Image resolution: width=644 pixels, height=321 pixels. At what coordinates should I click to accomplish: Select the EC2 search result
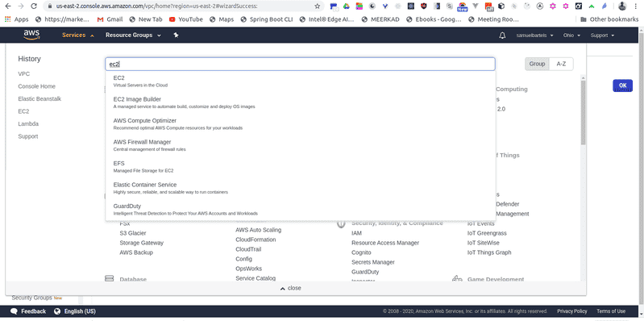click(x=300, y=81)
